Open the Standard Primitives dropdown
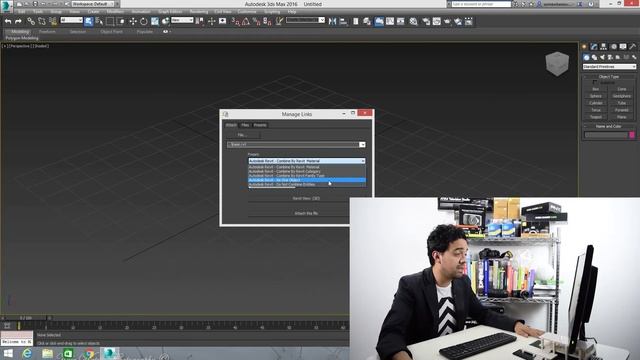 click(609, 67)
